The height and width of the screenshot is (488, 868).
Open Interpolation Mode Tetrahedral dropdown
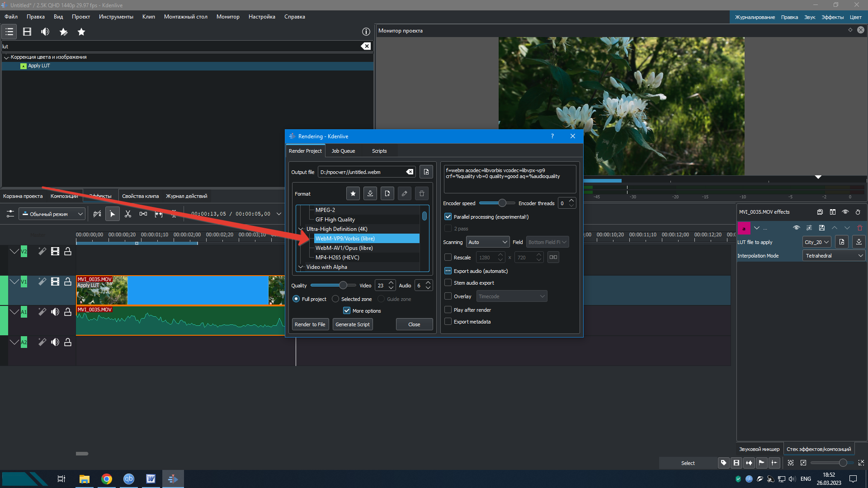[x=834, y=256]
